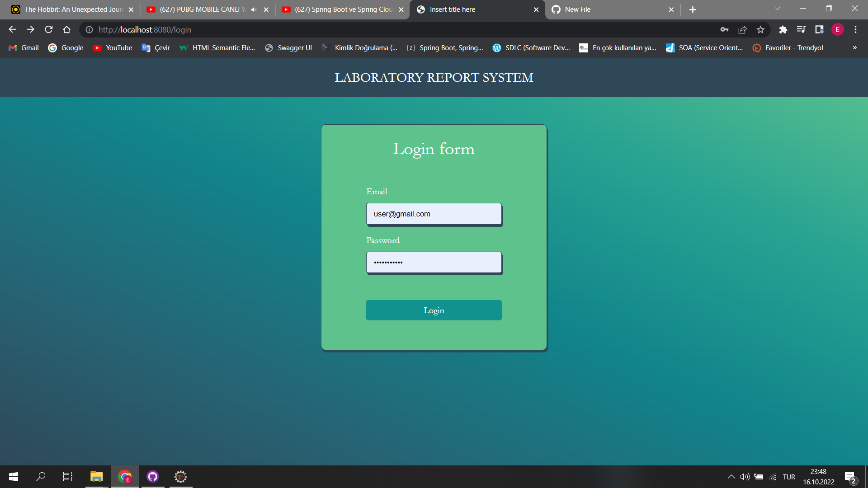Open GitHub Desktop from taskbar
Image resolution: width=868 pixels, height=488 pixels.
click(153, 477)
